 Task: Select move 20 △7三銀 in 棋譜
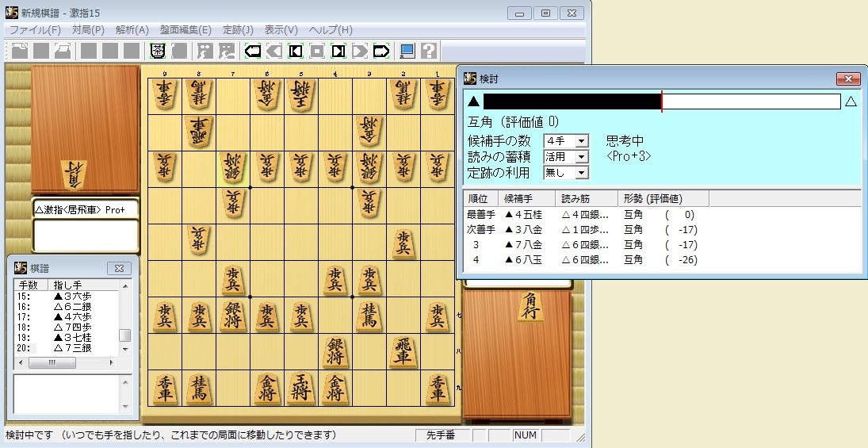pyautogui.click(x=67, y=348)
